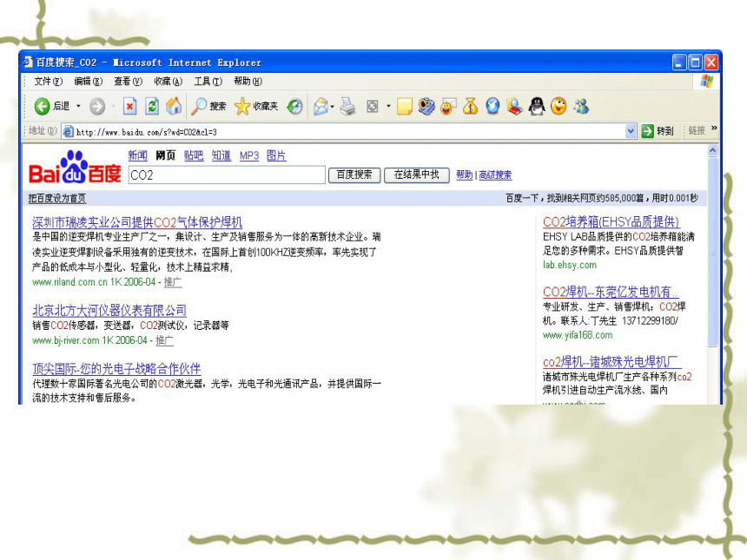Click the Mail envelope toolbar icon
The image size is (747, 560).
321,107
